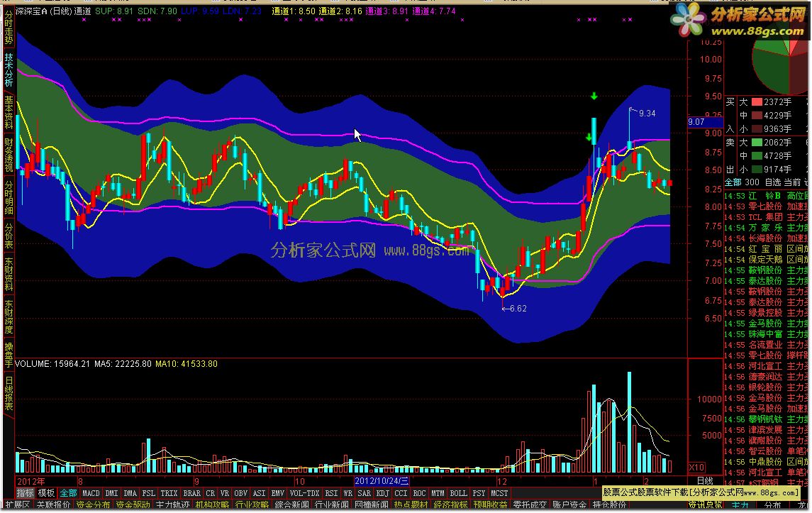Switch indicator to RSI
The image size is (812, 513).
[331, 493]
